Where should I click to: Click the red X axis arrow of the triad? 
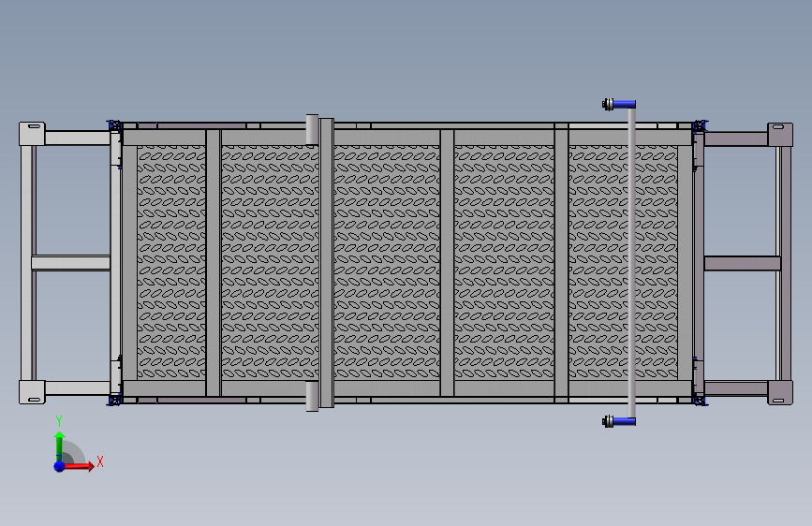click(x=79, y=465)
